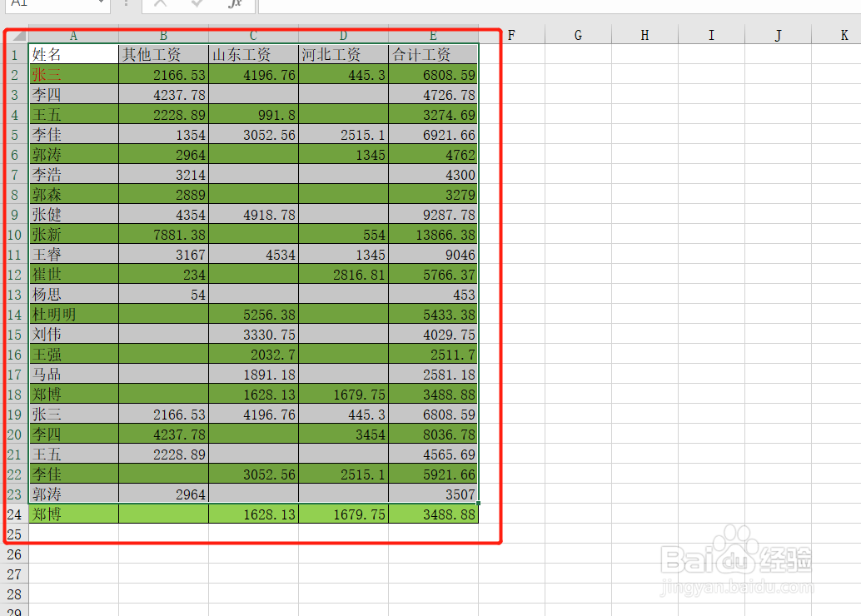Image resolution: width=861 pixels, height=616 pixels.
Task: Select column I header
Action: 712,36
